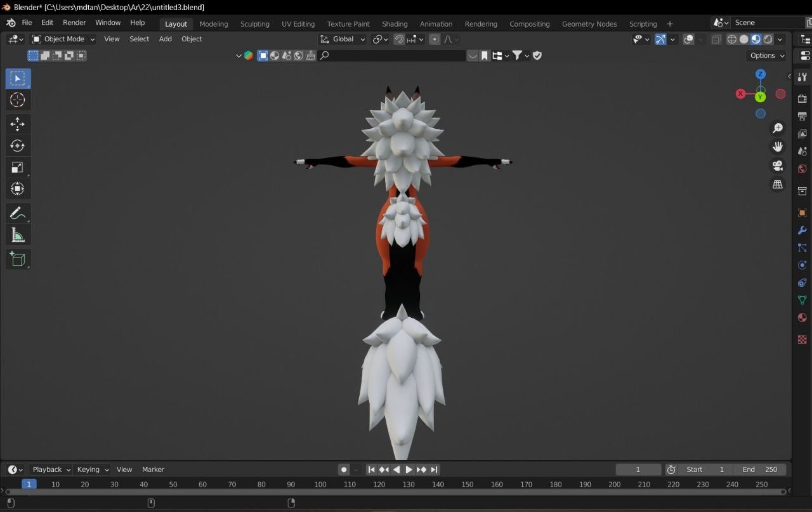Click the End frame field showing 250

760,469
